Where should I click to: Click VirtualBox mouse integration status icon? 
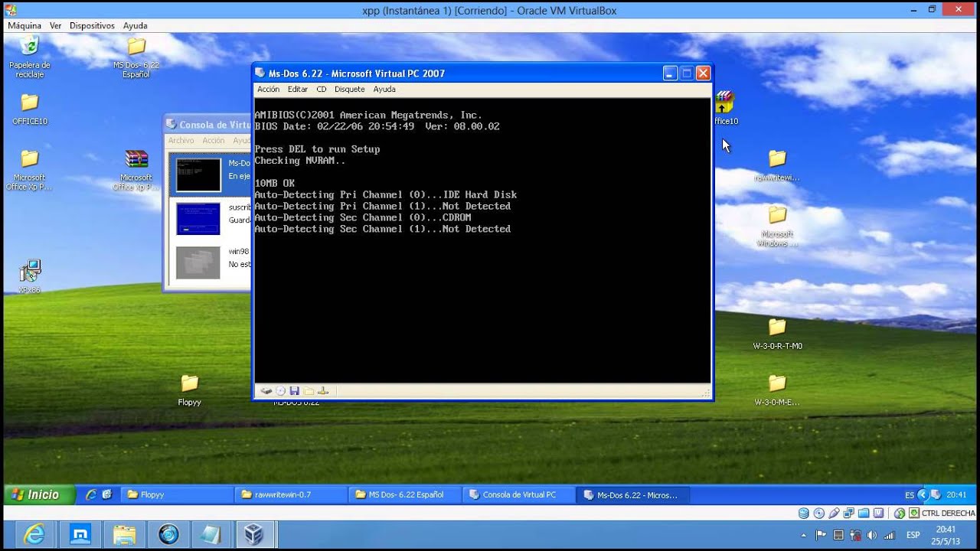click(900, 513)
